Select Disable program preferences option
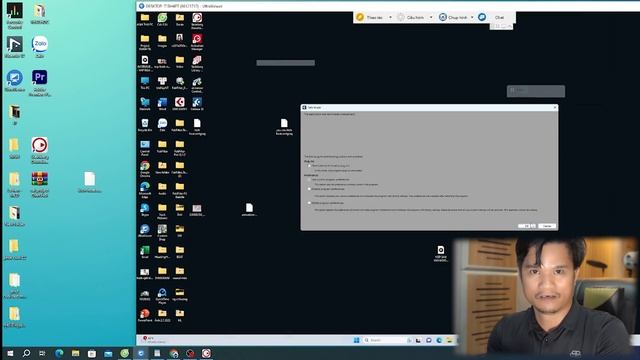Image resolution: width=640 pixels, height=360 pixels. coord(309,189)
